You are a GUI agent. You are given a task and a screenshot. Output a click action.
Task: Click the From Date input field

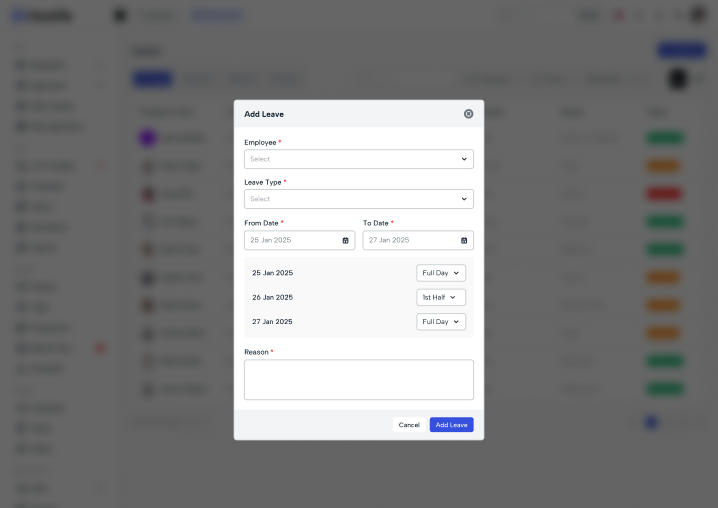coord(299,240)
